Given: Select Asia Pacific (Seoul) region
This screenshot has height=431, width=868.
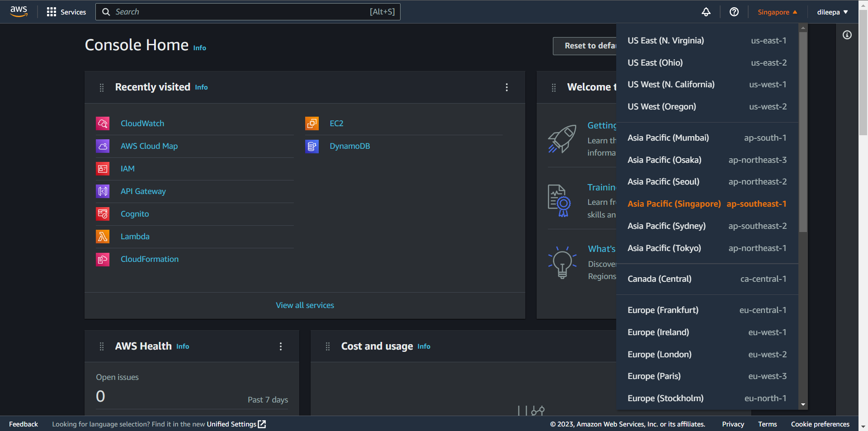Looking at the screenshot, I should click(x=707, y=182).
